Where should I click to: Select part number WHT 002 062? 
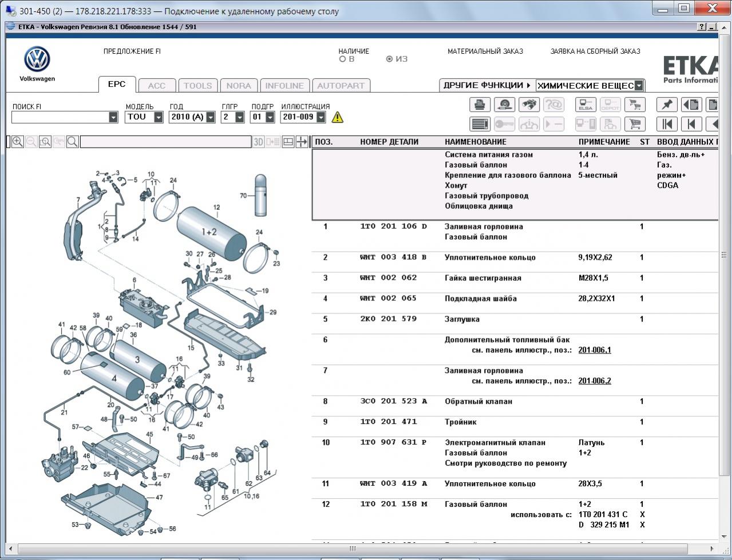click(x=389, y=278)
